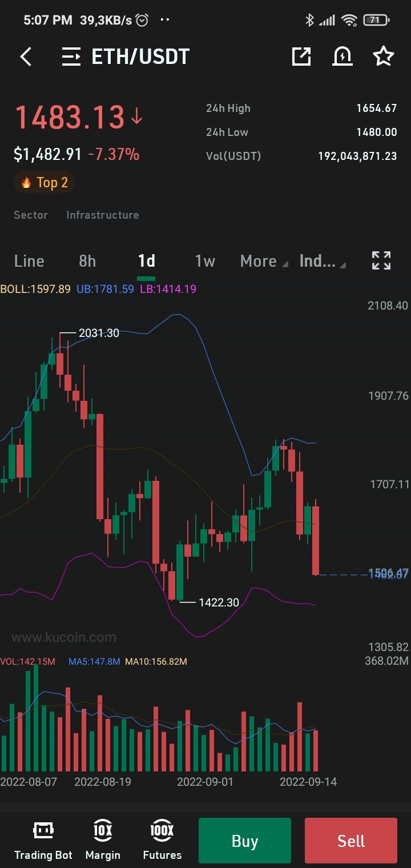This screenshot has height=868, width=411.
Task: Open the Top 2 hot ranking badge
Action: coord(45,183)
